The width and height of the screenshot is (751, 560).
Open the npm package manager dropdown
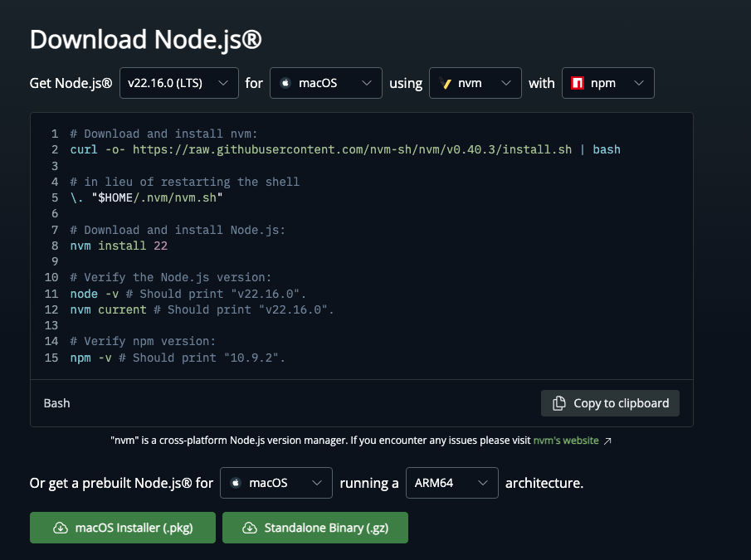coord(607,83)
